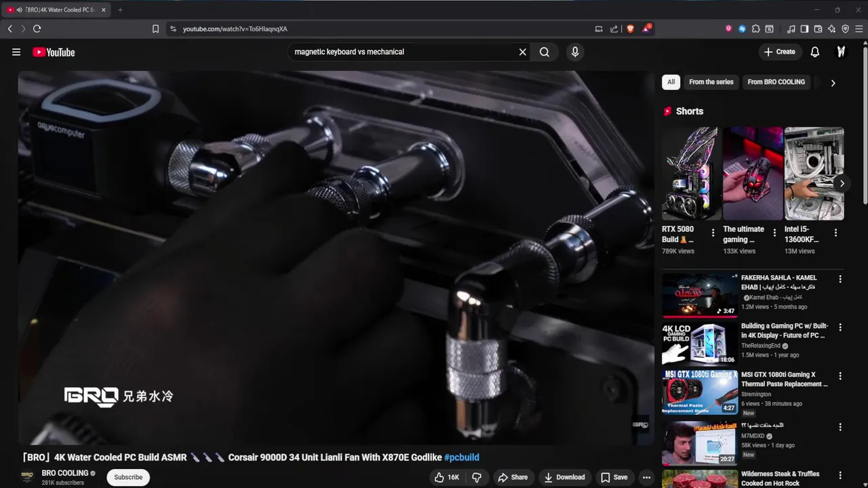Open the Brave Wallet icon

pyautogui.click(x=818, y=29)
